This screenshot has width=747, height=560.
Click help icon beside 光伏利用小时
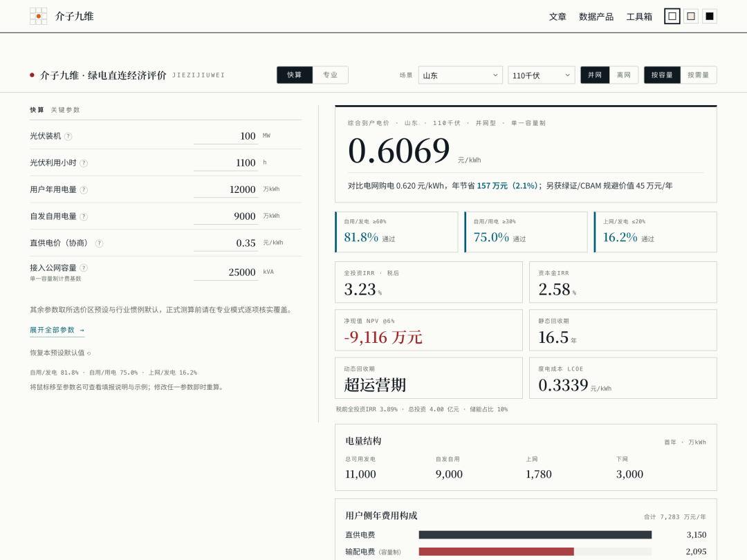[84, 163]
